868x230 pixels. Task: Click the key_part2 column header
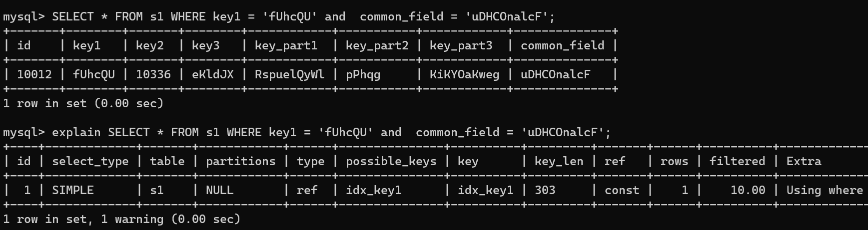[377, 46]
